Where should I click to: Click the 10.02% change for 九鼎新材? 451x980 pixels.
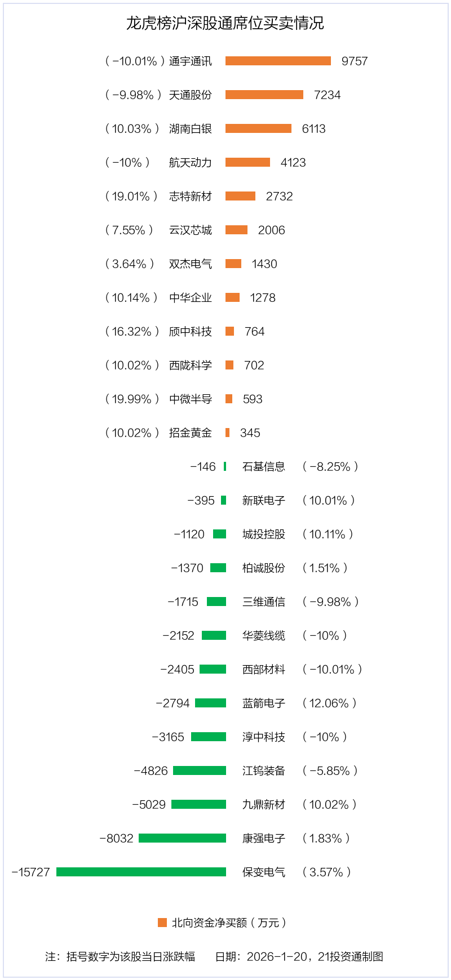pos(329,804)
